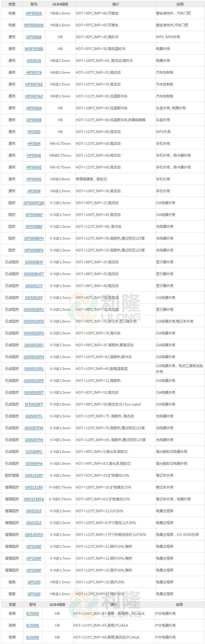Image resolution: width=205 pixels, height=644 pixels.
Task: Open the GN5002RFU model link
Action: click(x=34, y=310)
